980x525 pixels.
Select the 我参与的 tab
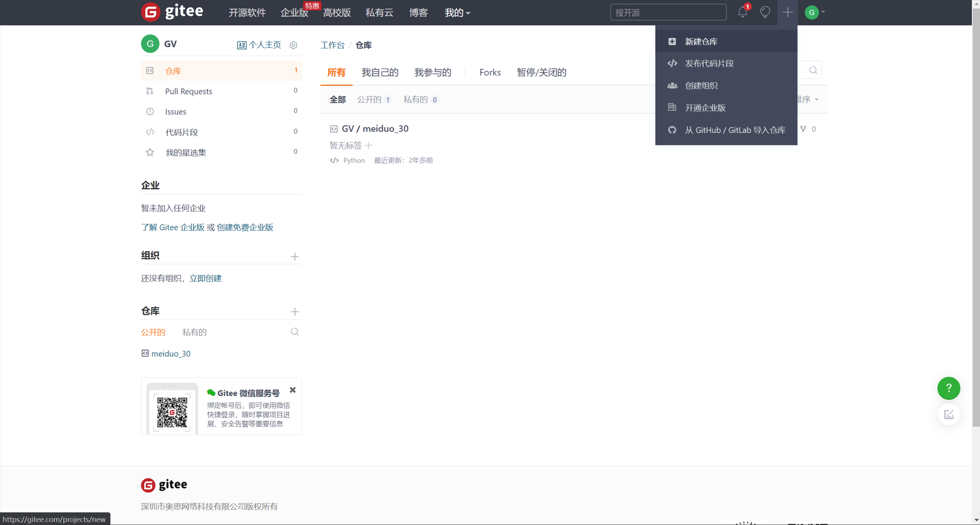pyautogui.click(x=433, y=72)
